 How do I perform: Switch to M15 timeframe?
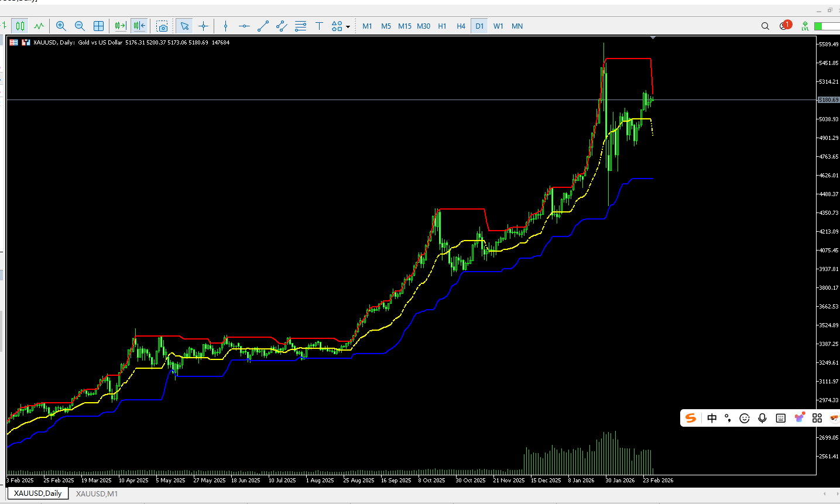pyautogui.click(x=404, y=26)
